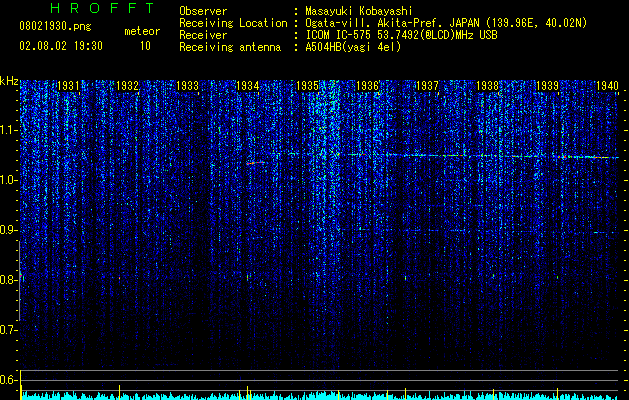Click the 1938 time marker

487,85
